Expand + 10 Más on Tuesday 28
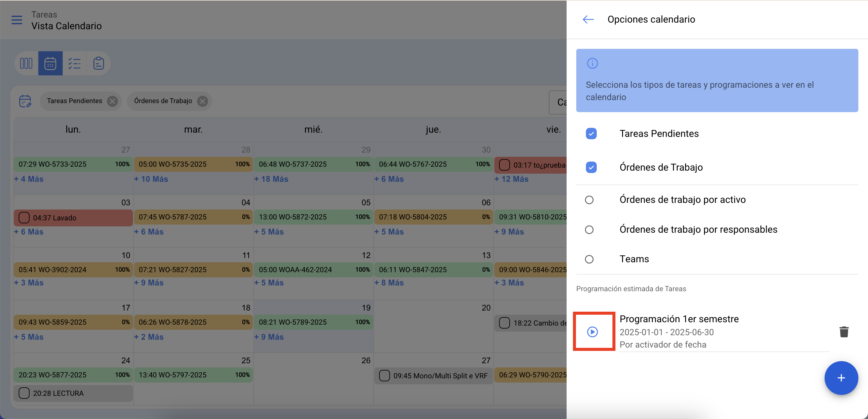868x419 pixels. (x=151, y=179)
